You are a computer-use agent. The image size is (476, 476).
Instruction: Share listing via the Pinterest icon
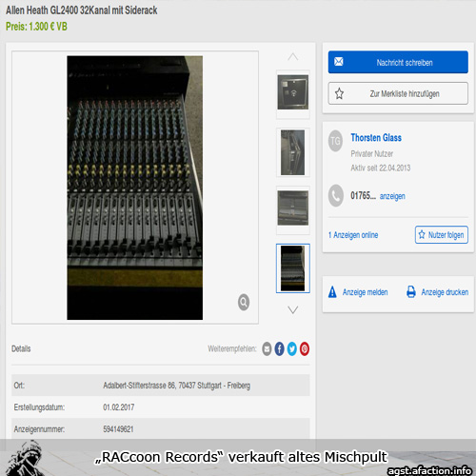(x=305, y=348)
